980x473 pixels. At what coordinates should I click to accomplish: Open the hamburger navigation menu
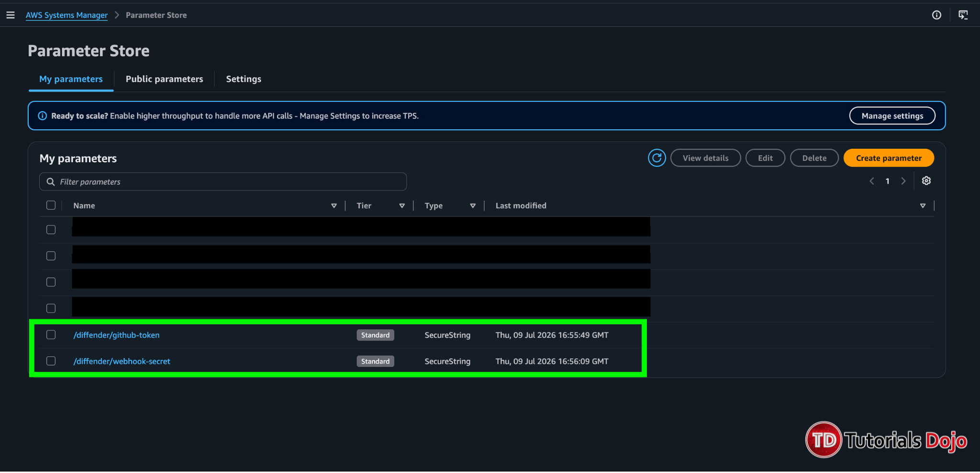[11, 15]
